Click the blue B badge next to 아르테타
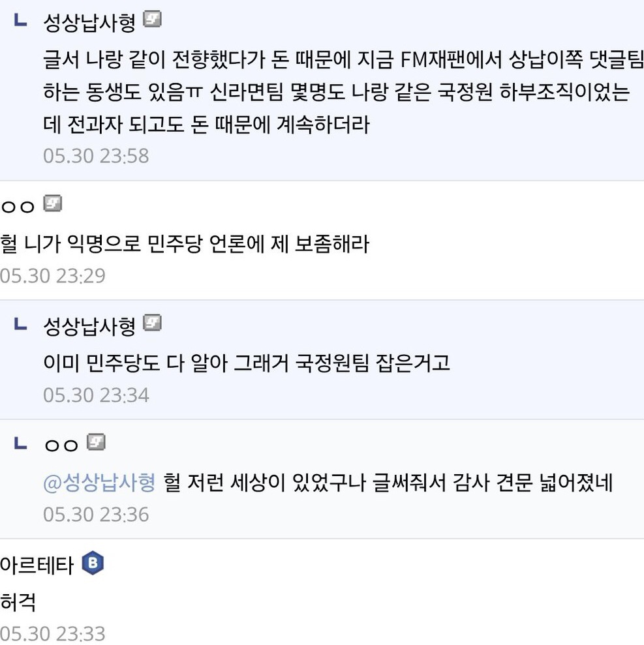 (x=93, y=563)
